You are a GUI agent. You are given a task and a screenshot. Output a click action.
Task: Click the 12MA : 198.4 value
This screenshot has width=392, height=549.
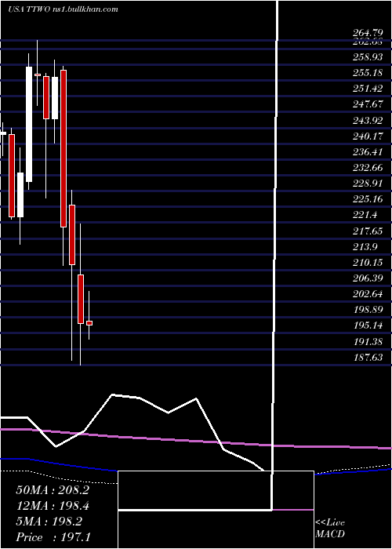coord(53,506)
